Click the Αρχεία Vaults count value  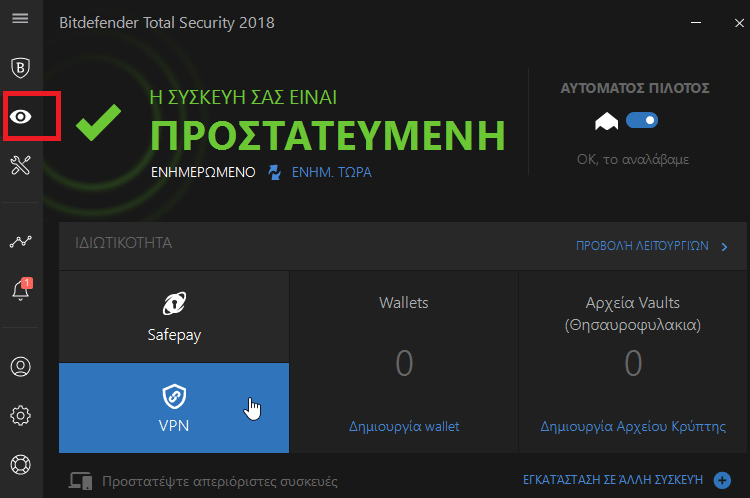(x=633, y=363)
